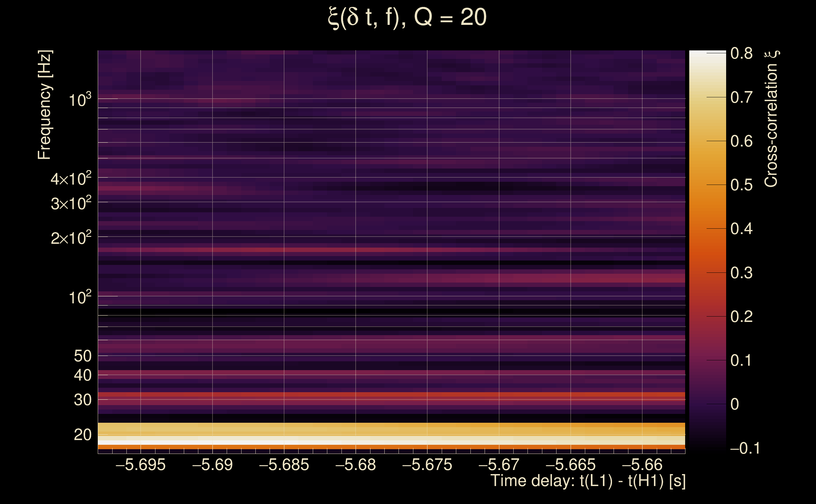Image resolution: width=816 pixels, height=504 pixels.
Task: Click the 4×10² frequency tick label
Action: [71, 179]
